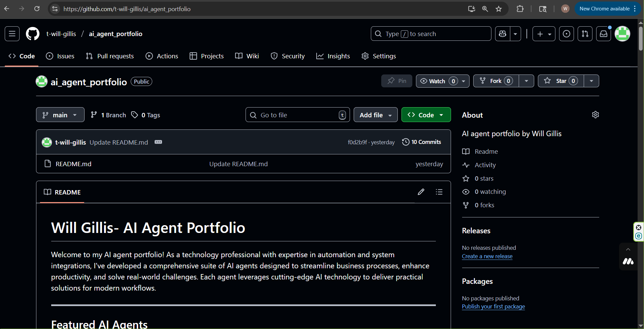Click the GitHub Octocat home logo

(x=33, y=34)
